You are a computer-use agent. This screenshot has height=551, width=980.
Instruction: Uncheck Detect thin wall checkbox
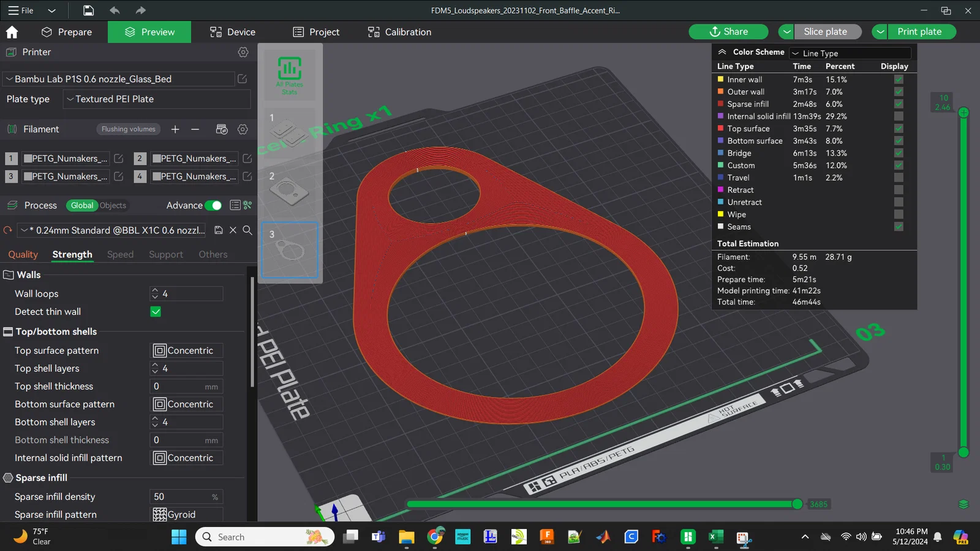tap(156, 312)
